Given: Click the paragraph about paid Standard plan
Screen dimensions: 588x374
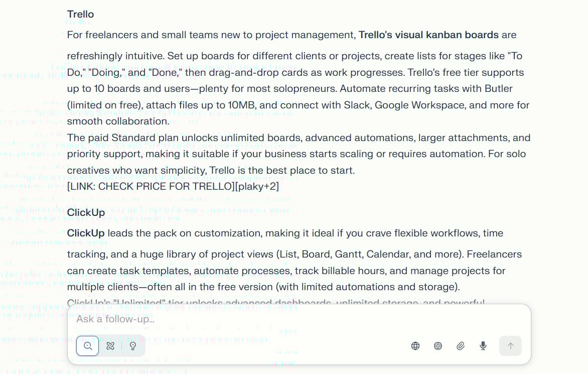Looking at the screenshot, I should tap(299, 154).
